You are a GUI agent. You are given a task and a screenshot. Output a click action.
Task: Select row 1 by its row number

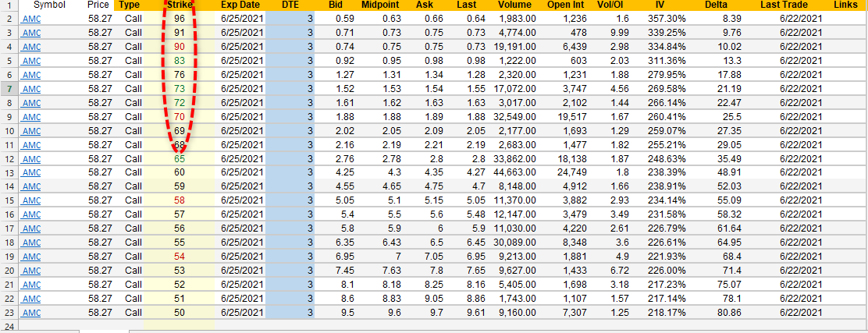(9, 5)
